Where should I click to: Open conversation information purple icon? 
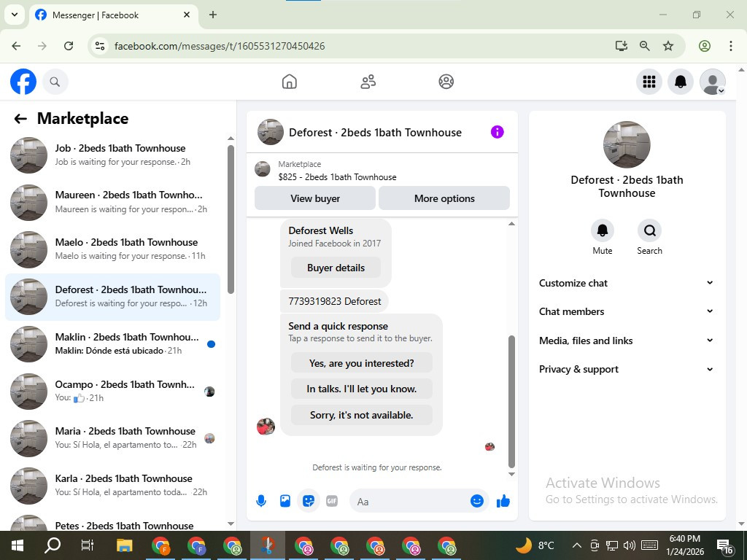pos(497,132)
